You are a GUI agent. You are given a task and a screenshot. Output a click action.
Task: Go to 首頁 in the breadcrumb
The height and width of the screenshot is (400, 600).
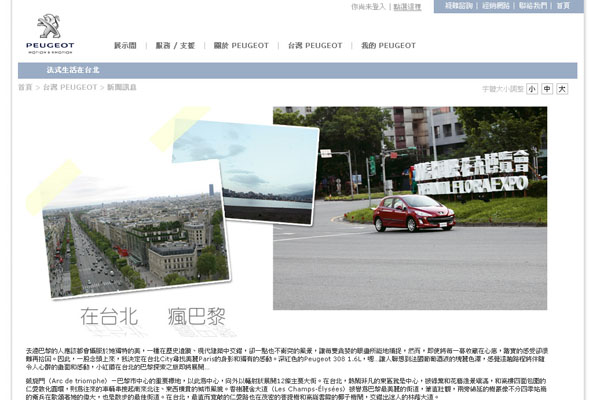point(25,88)
